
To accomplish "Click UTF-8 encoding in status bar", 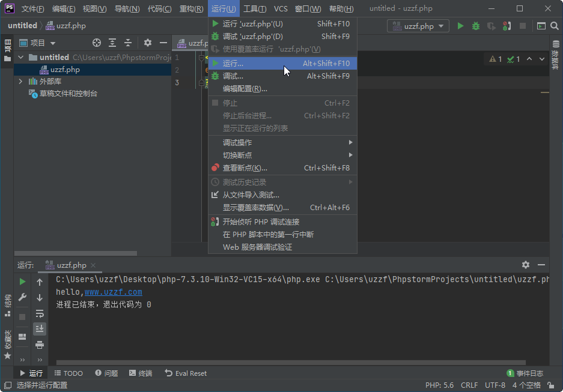I will 495,385.
